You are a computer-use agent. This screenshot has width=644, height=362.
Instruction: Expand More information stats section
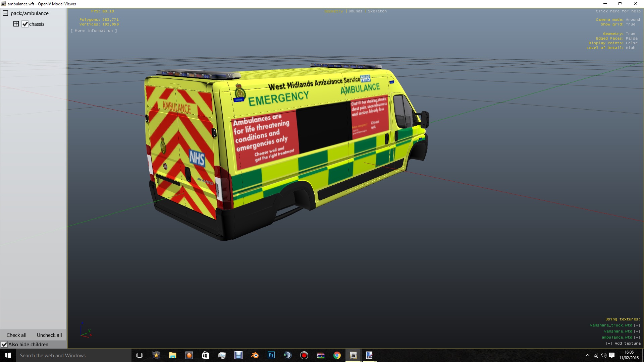pos(94,31)
